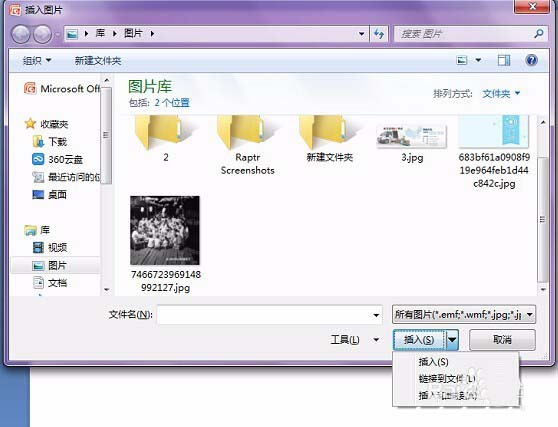The width and height of the screenshot is (558, 427).
Task: Click the search magnifier icon
Action: [x=539, y=34]
